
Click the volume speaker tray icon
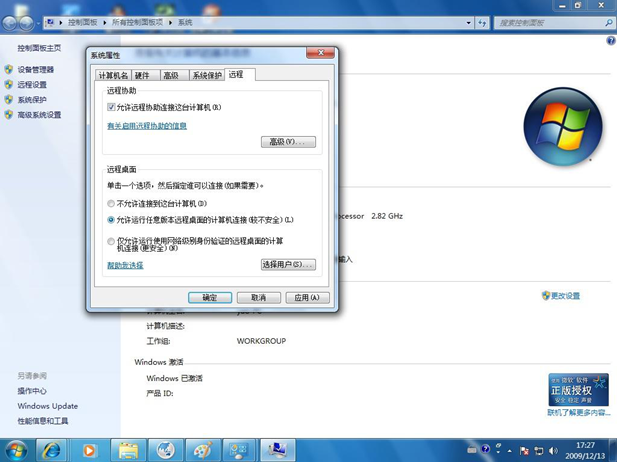pos(553,451)
